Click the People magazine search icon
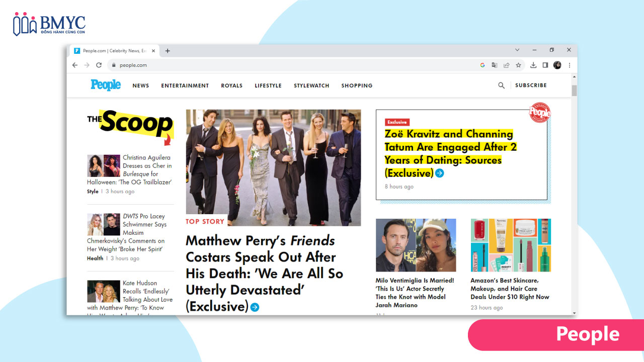Screen dimensions: 644x362 click(x=501, y=85)
